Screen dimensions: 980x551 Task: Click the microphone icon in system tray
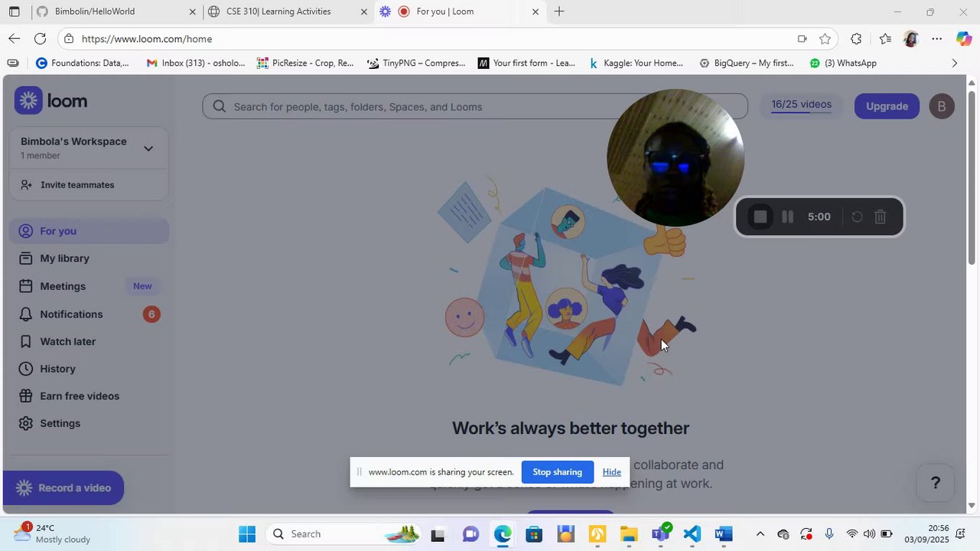829,534
